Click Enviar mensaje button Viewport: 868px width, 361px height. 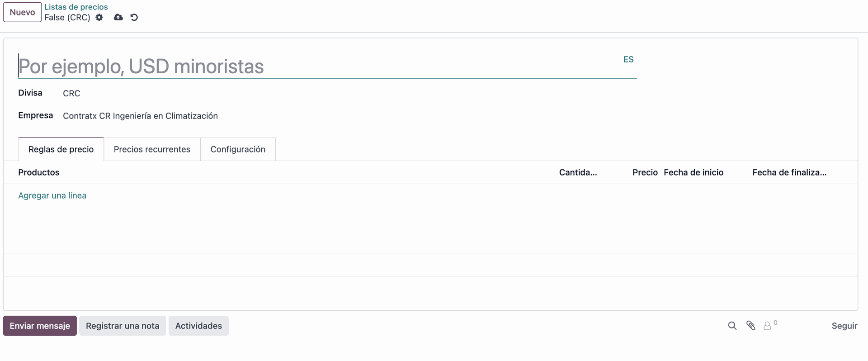tap(40, 326)
